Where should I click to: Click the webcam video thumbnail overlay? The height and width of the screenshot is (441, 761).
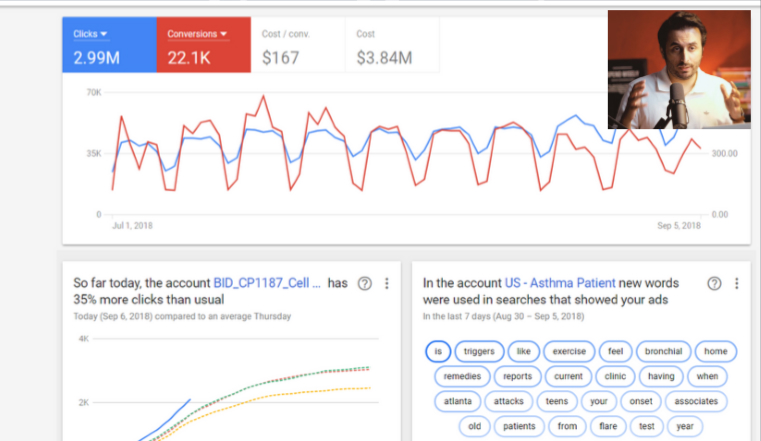pyautogui.click(x=678, y=70)
